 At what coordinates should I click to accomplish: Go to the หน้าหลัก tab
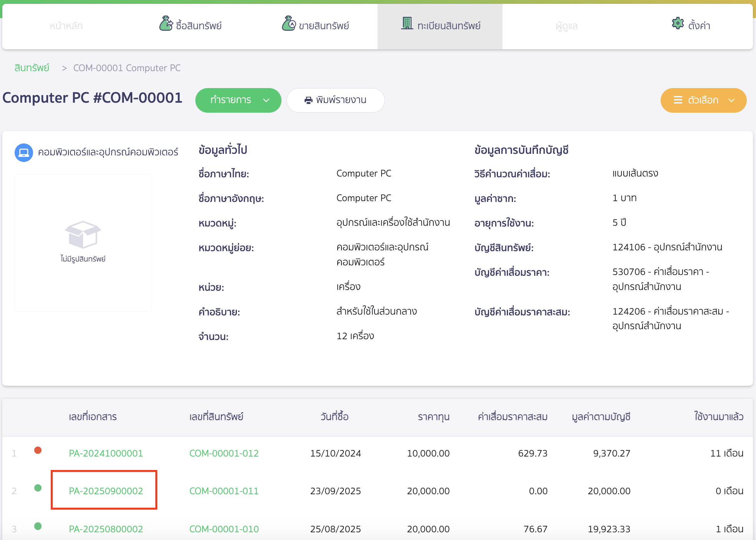(x=66, y=26)
